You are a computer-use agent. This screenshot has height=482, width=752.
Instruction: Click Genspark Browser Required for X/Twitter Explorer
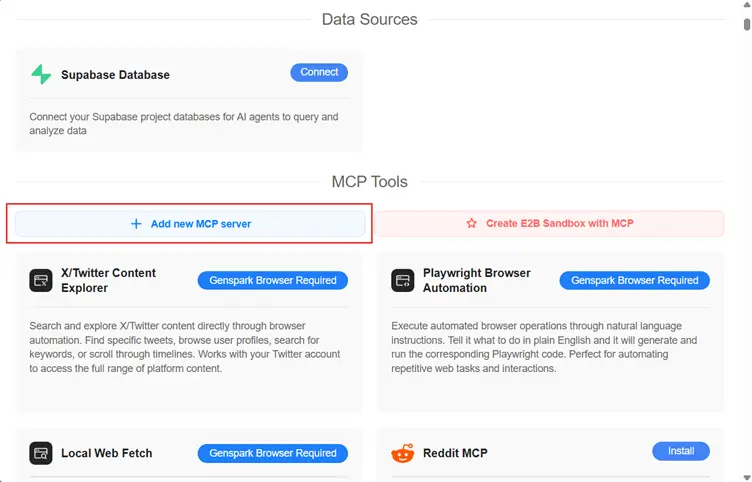pyautogui.click(x=273, y=281)
